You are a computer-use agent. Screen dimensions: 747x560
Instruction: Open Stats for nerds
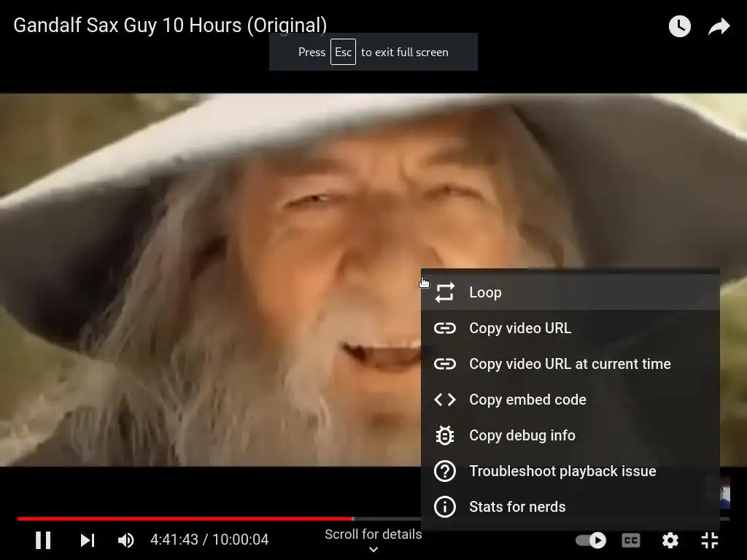[x=570, y=507]
